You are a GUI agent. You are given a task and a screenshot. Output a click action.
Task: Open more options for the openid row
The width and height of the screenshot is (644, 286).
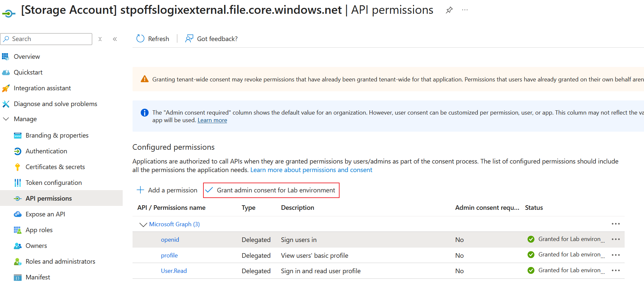click(615, 239)
